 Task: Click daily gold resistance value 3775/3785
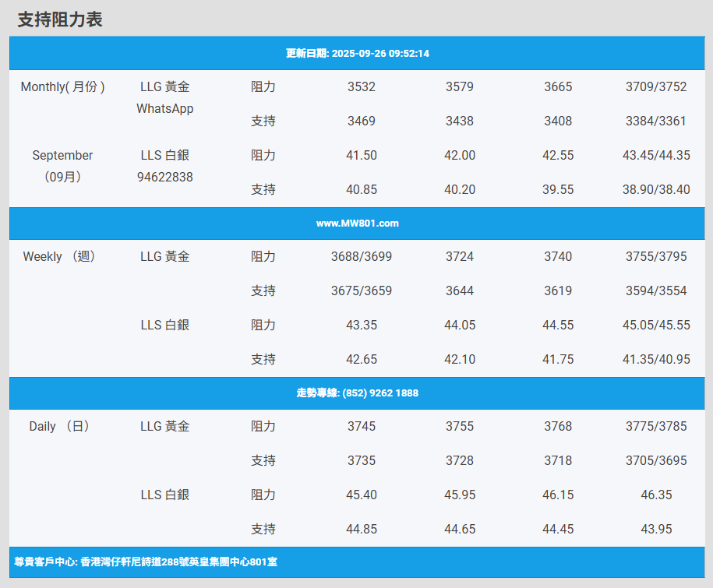[x=656, y=427]
